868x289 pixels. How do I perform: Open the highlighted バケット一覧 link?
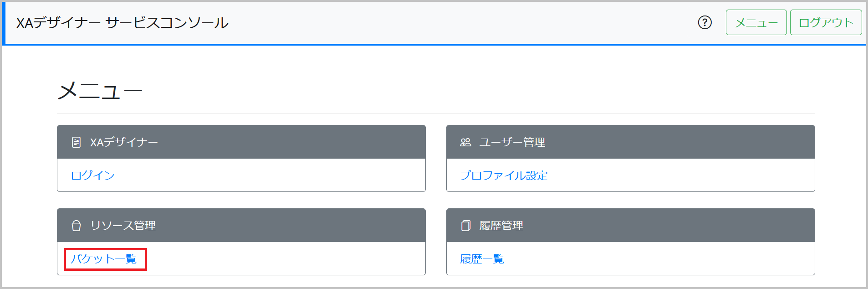[106, 259]
